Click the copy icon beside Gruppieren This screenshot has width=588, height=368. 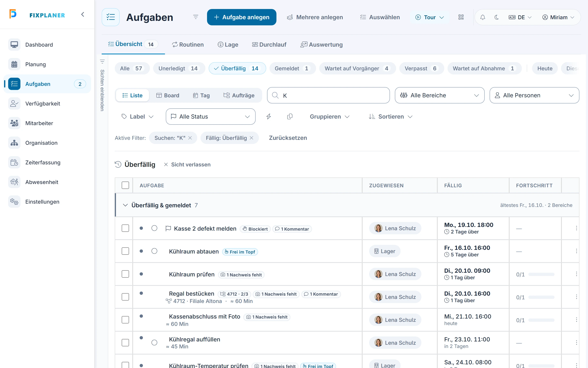pyautogui.click(x=290, y=117)
